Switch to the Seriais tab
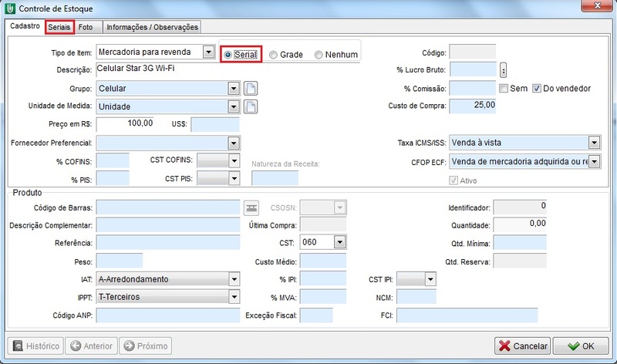Viewport: 617px width, 364px height. pos(59,27)
